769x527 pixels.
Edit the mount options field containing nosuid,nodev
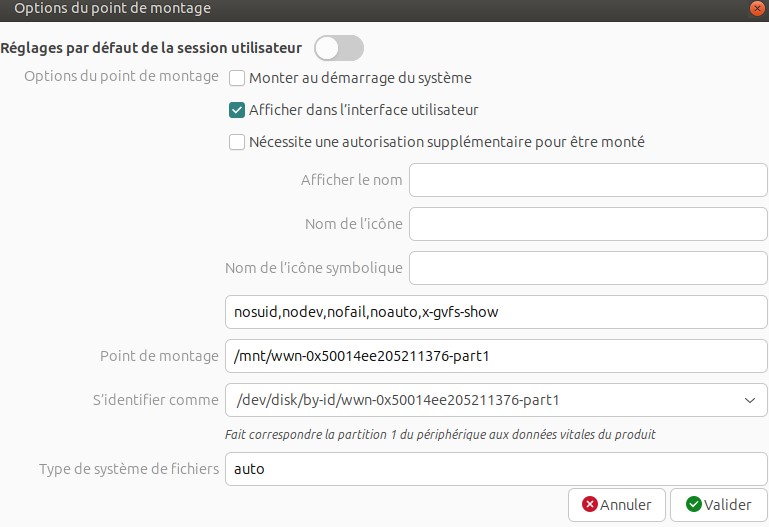pos(496,312)
